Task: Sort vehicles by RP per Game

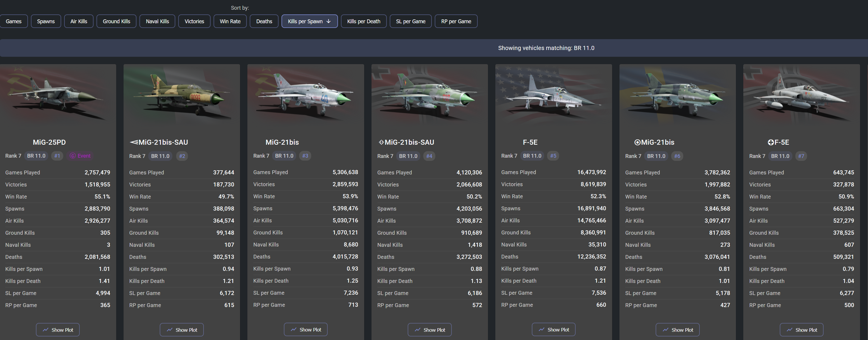Action: pyautogui.click(x=456, y=21)
